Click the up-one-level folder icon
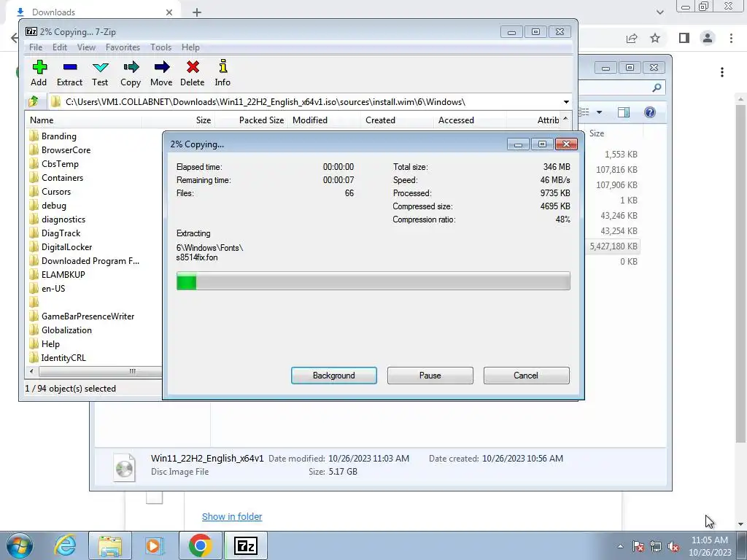 (34, 101)
